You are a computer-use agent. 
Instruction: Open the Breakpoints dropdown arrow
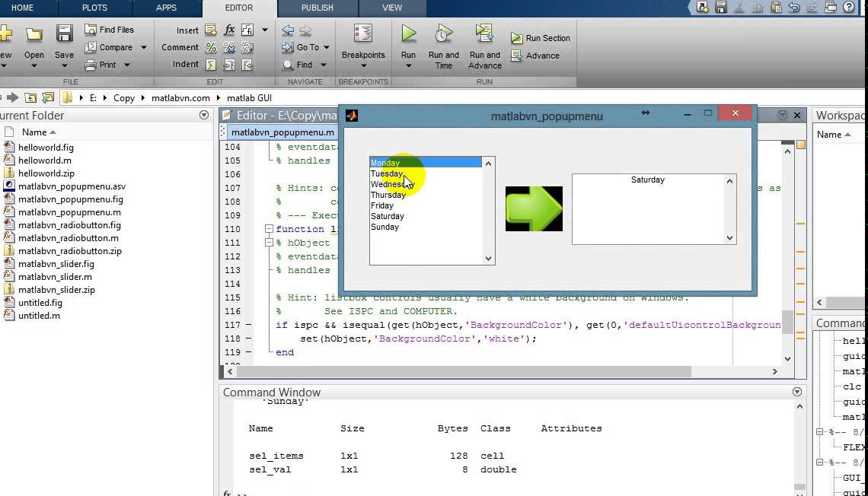(363, 65)
